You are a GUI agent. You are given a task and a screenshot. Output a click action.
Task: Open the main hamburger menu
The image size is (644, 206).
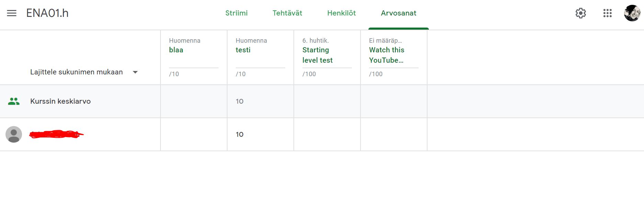[12, 13]
